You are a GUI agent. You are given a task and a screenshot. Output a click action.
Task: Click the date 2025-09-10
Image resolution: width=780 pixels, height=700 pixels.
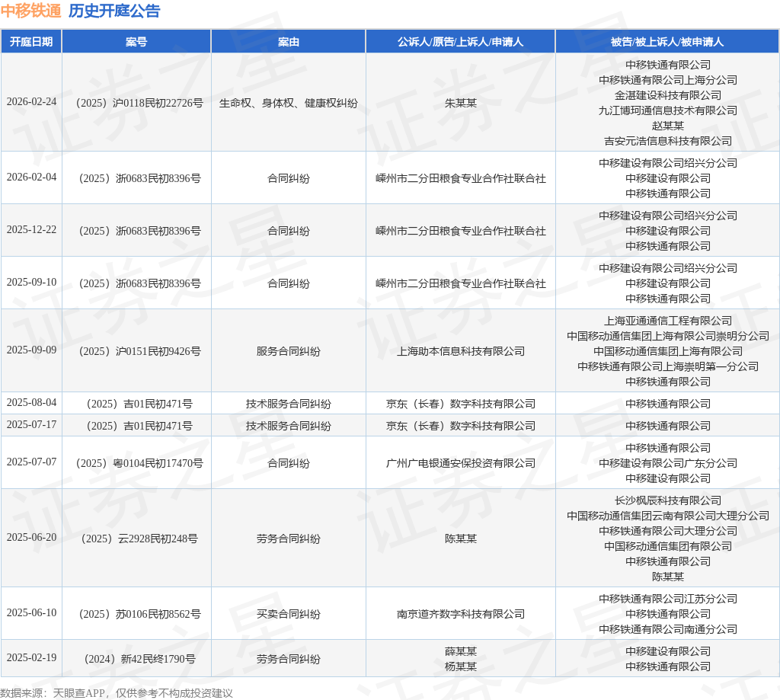(x=31, y=282)
